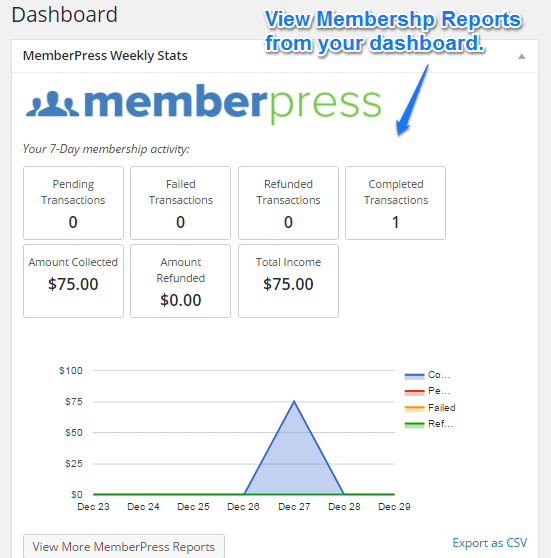Click the Dec 23 axis label
Viewport: 551px width, 558px height.
click(x=93, y=506)
